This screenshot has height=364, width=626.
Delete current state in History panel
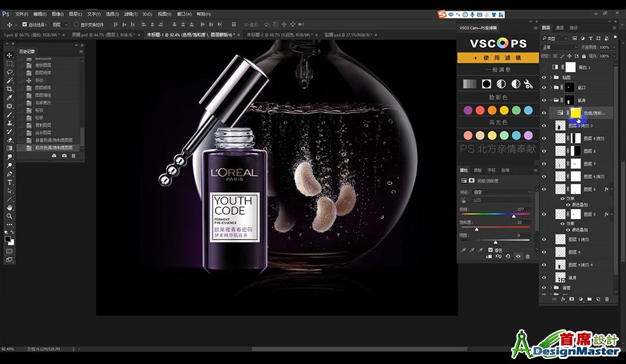(x=73, y=155)
